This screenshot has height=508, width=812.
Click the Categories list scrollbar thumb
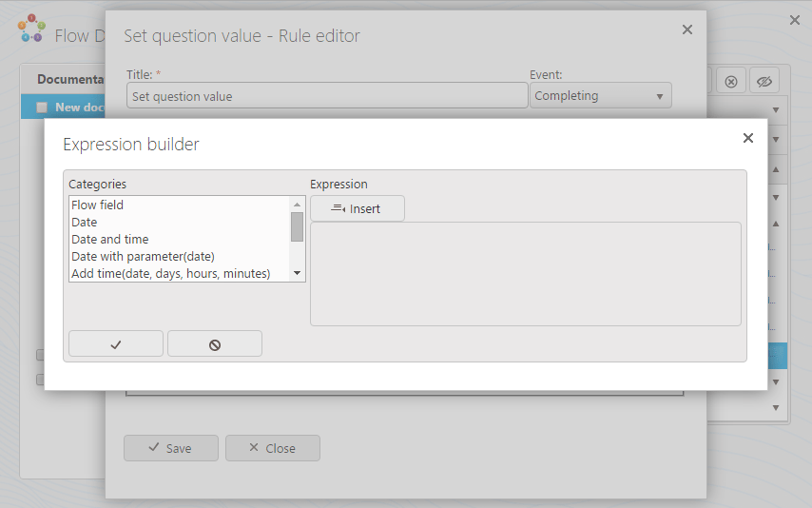coord(297,227)
